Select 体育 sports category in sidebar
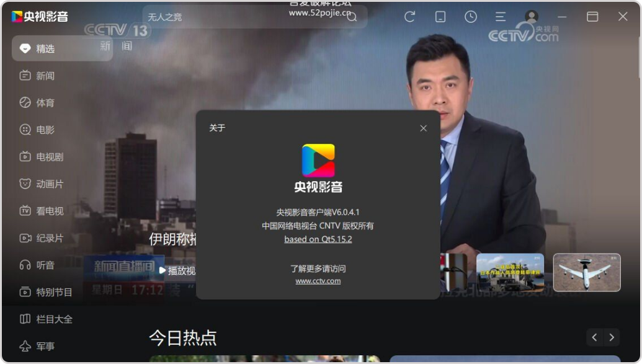Viewport: 642px width, 364px height. click(x=45, y=103)
